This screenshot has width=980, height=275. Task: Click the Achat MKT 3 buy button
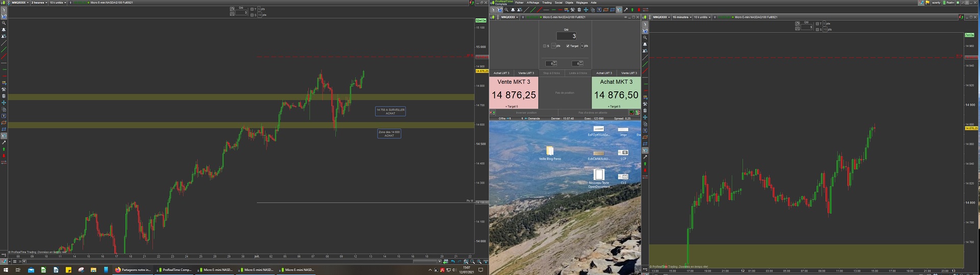[x=616, y=93]
